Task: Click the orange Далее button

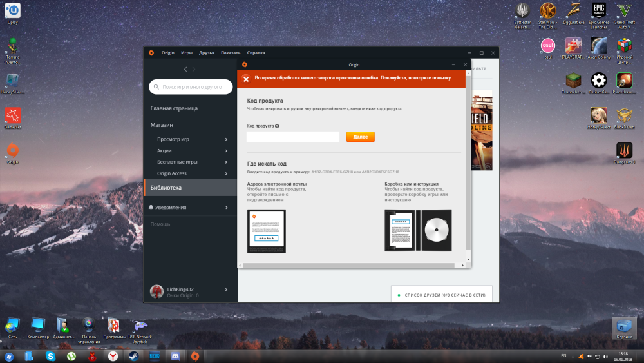Action: point(360,137)
